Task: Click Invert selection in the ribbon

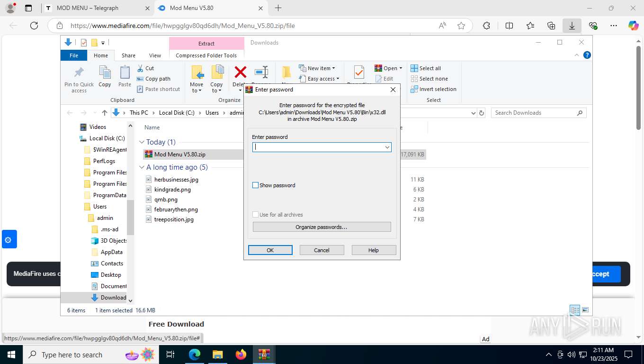Action: 433,89
